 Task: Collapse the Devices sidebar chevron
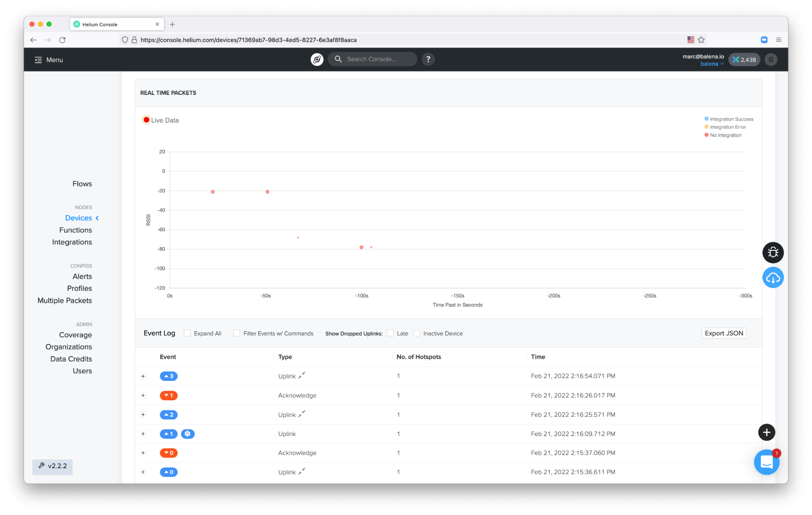click(97, 218)
